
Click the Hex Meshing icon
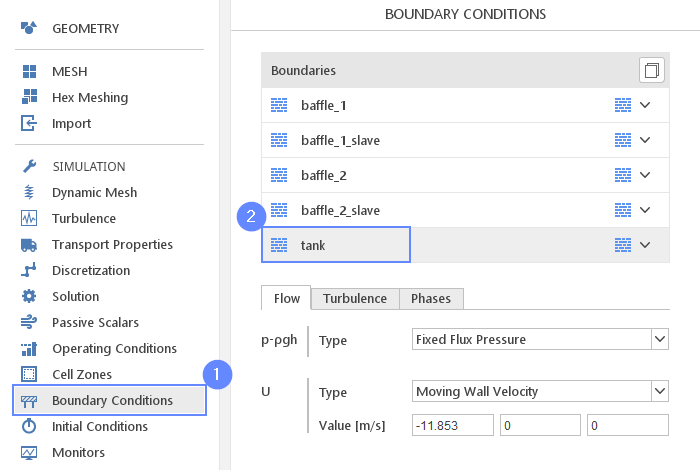pyautogui.click(x=29, y=97)
